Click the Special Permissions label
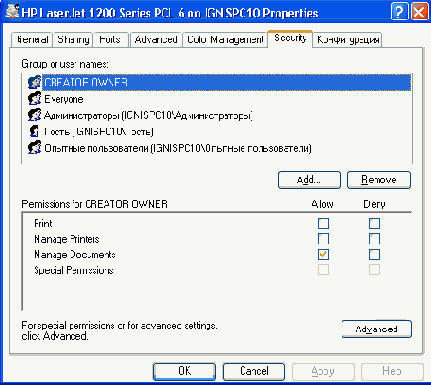Image resolution: width=431 pixels, height=385 pixels. coord(74,270)
